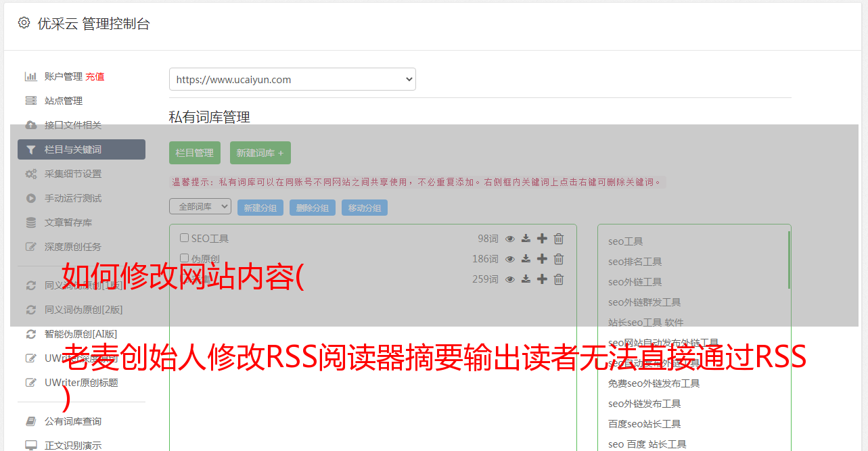Click the 移动分组 button
Screen dimensions: 868x451
365,208
